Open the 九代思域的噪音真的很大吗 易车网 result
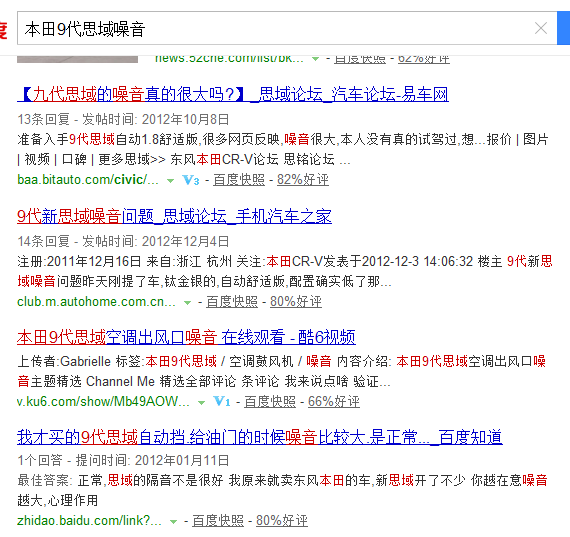This screenshot has height=537, width=570. [233, 95]
